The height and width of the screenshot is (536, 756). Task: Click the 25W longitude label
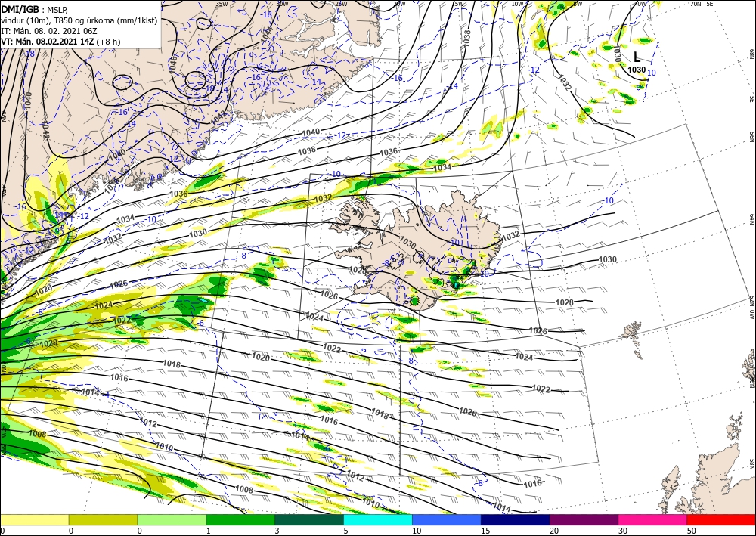[340, 4]
